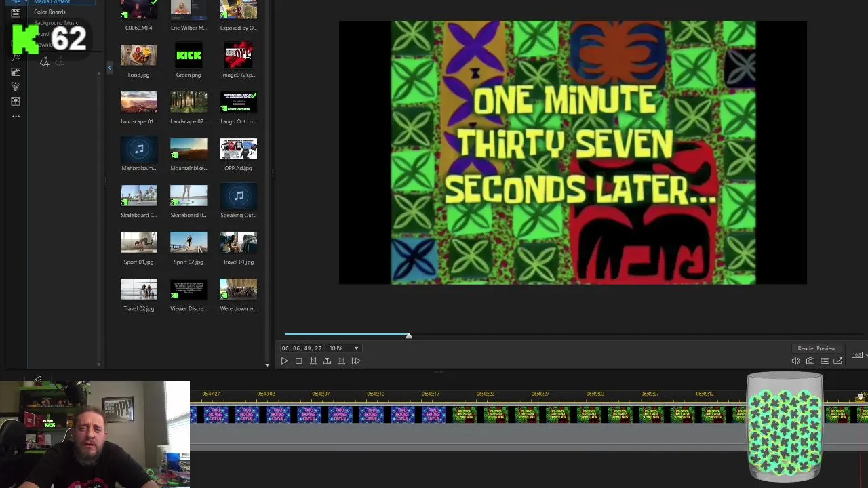The width and height of the screenshot is (868, 488).
Task: Select the OPP Ad.jpg thumbnail
Action: tap(239, 148)
